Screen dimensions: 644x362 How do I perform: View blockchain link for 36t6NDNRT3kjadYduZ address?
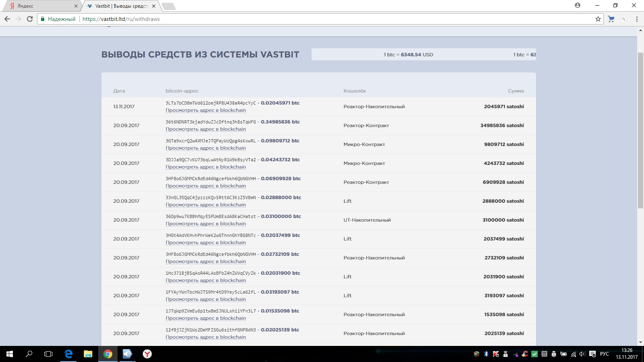[x=206, y=129]
